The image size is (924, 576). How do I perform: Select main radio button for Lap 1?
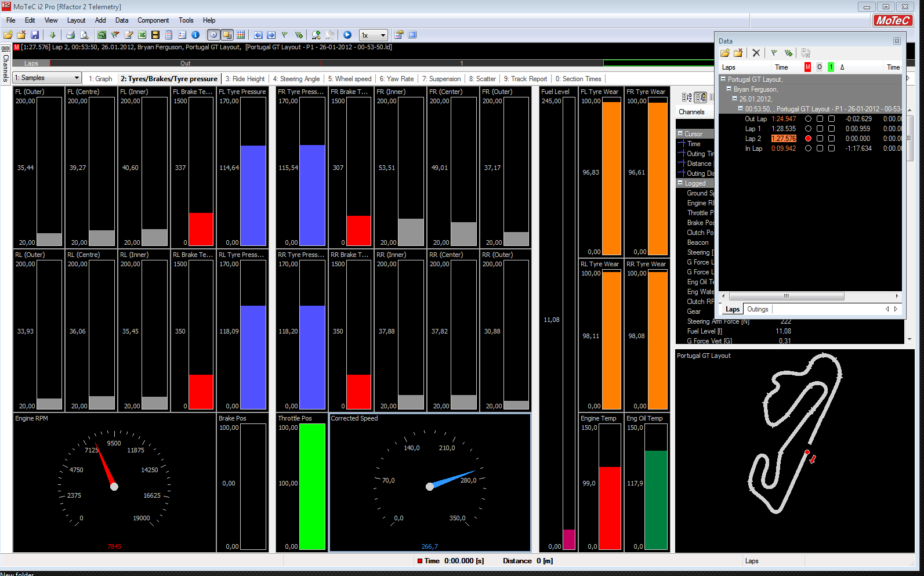click(808, 129)
